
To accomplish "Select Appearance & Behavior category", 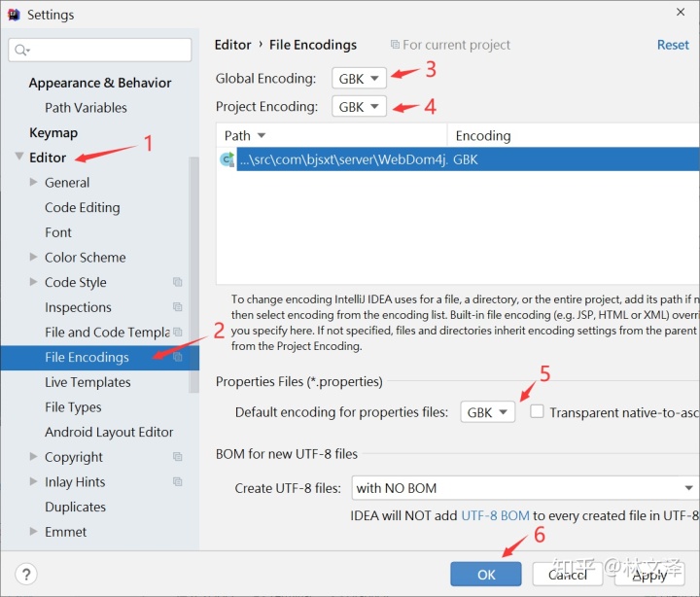I will coord(100,83).
